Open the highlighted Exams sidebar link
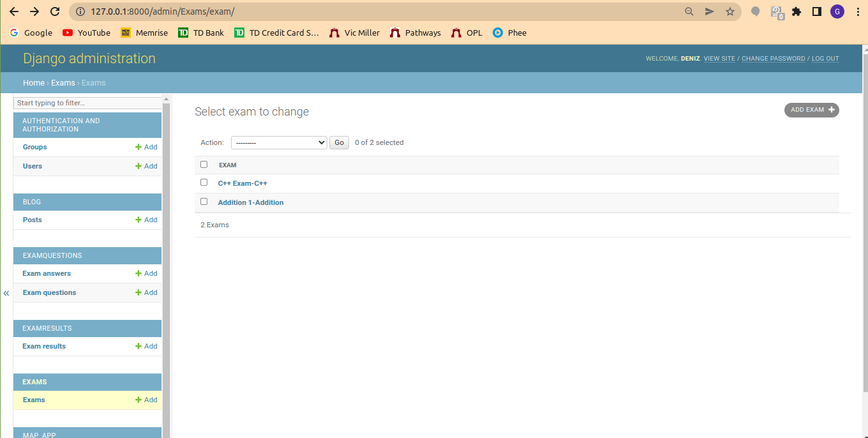The height and width of the screenshot is (438, 868). (x=34, y=400)
